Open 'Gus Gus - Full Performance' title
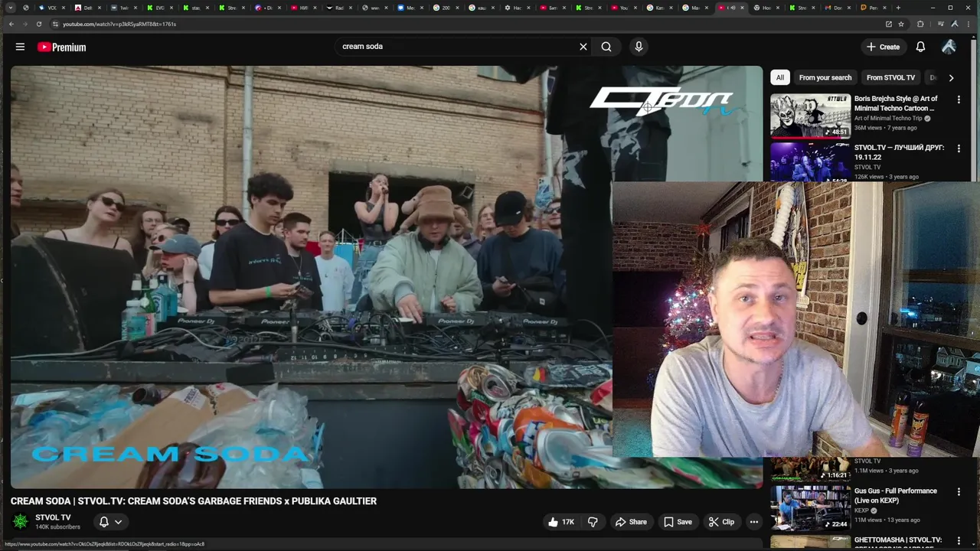 pos(895,495)
